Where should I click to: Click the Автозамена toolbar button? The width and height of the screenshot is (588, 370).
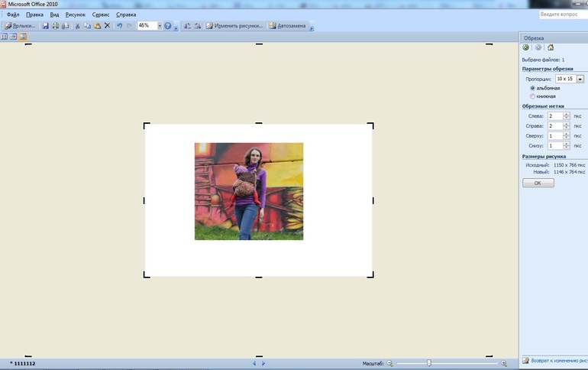coord(288,26)
